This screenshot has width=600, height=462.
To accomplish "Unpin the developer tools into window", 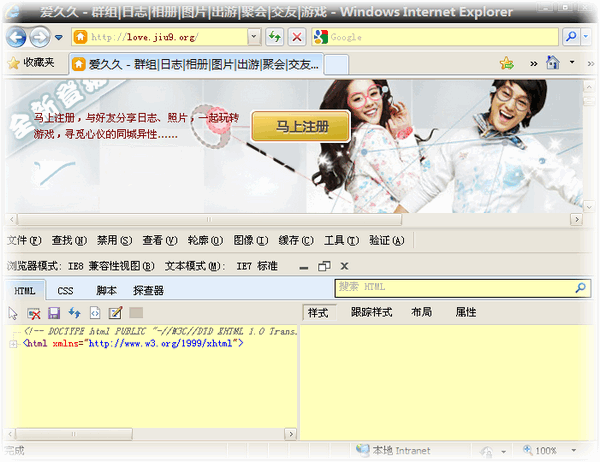I will (x=324, y=266).
